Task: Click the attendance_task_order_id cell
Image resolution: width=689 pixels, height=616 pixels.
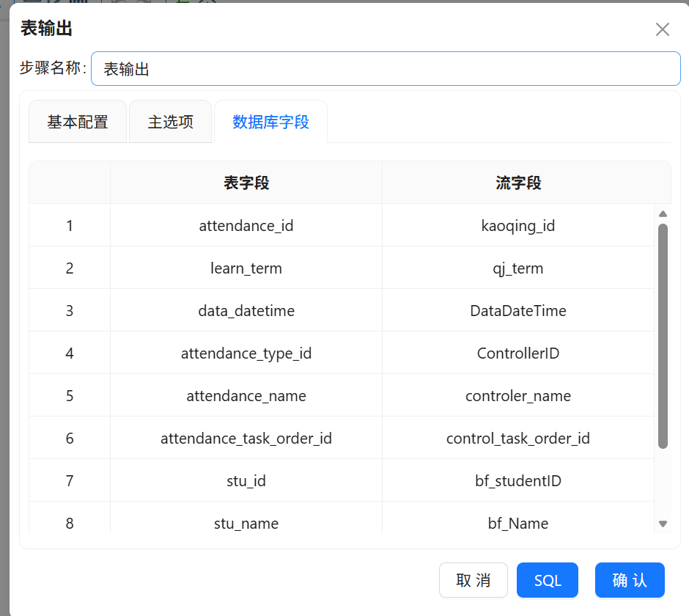Action: (246, 438)
